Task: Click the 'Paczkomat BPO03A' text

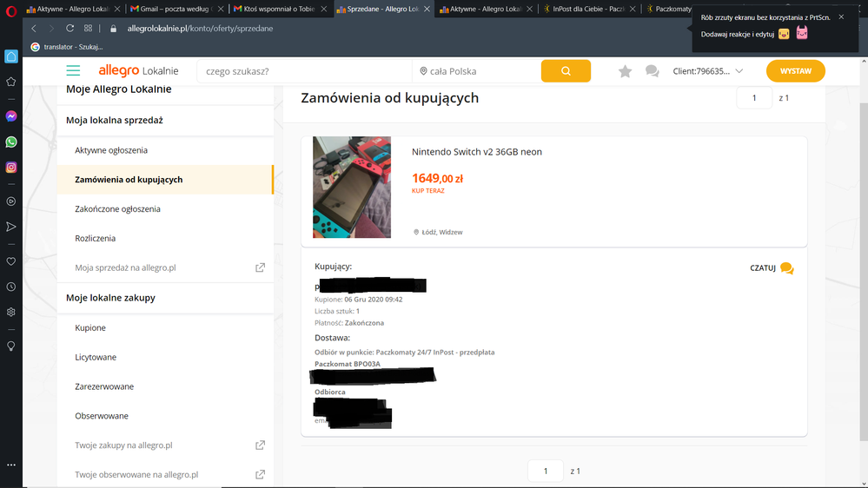Action: (347, 364)
